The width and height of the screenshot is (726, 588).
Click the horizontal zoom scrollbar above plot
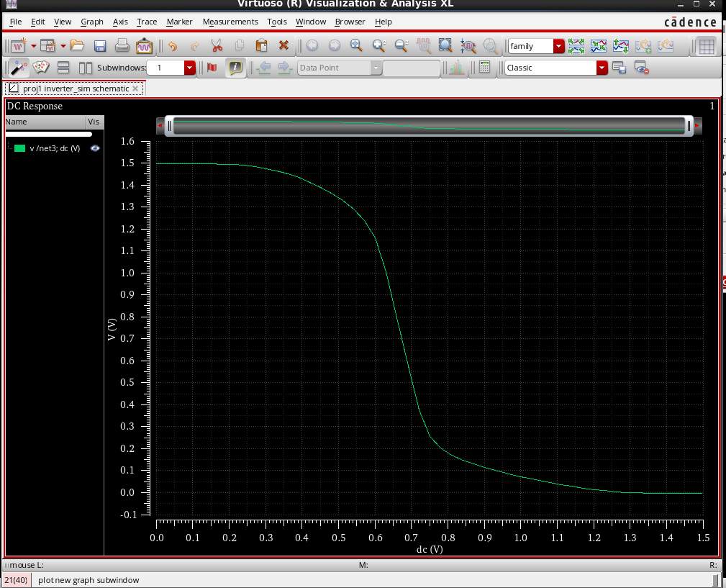(x=429, y=126)
